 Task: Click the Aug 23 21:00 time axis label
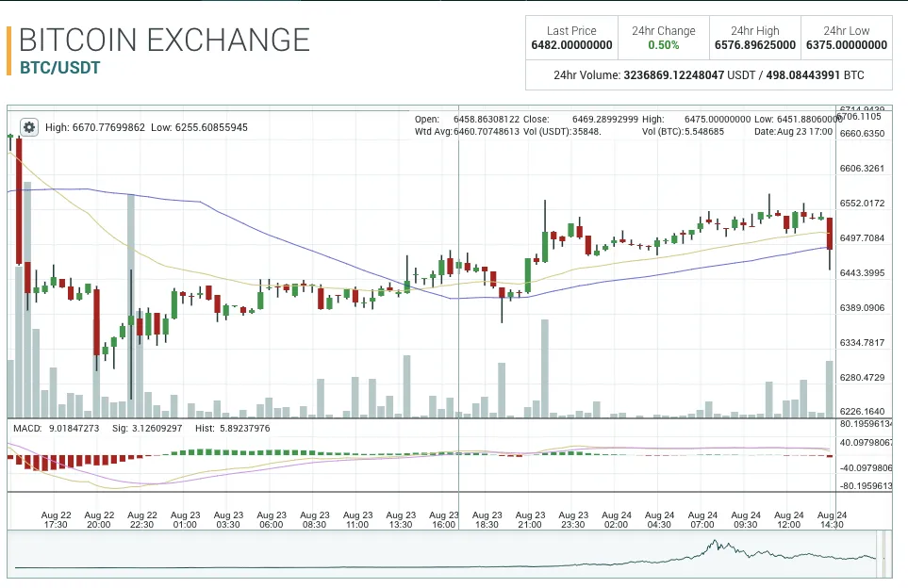[x=531, y=520]
